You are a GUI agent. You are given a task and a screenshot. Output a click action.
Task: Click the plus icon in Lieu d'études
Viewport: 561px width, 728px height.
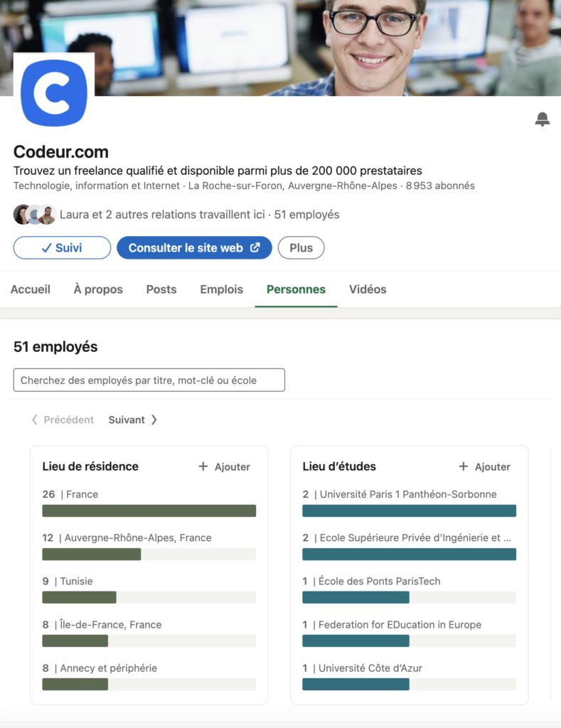coord(464,466)
